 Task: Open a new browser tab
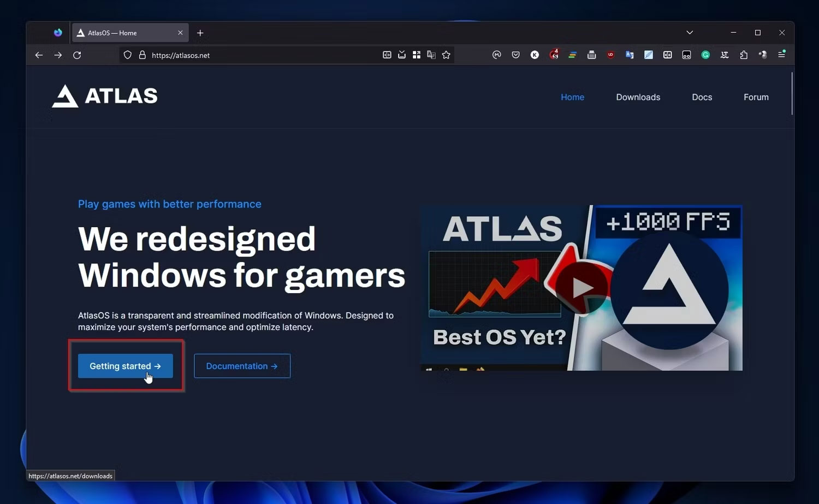[200, 33]
